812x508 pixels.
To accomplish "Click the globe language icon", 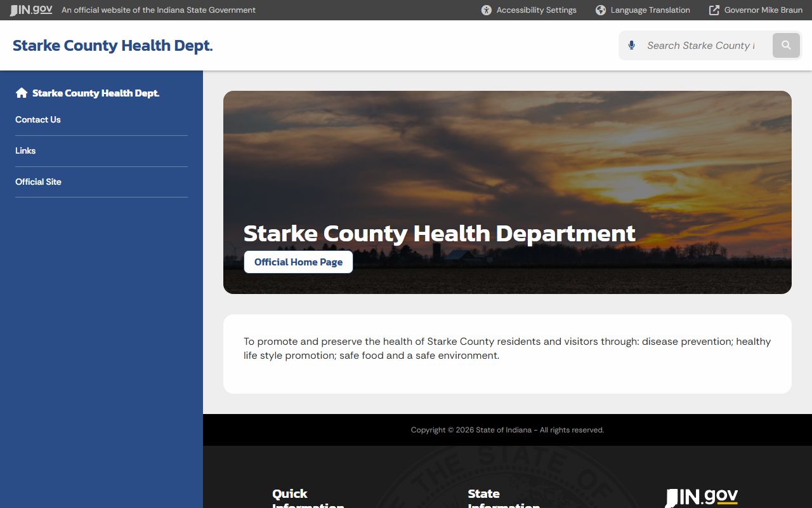I will [601, 10].
